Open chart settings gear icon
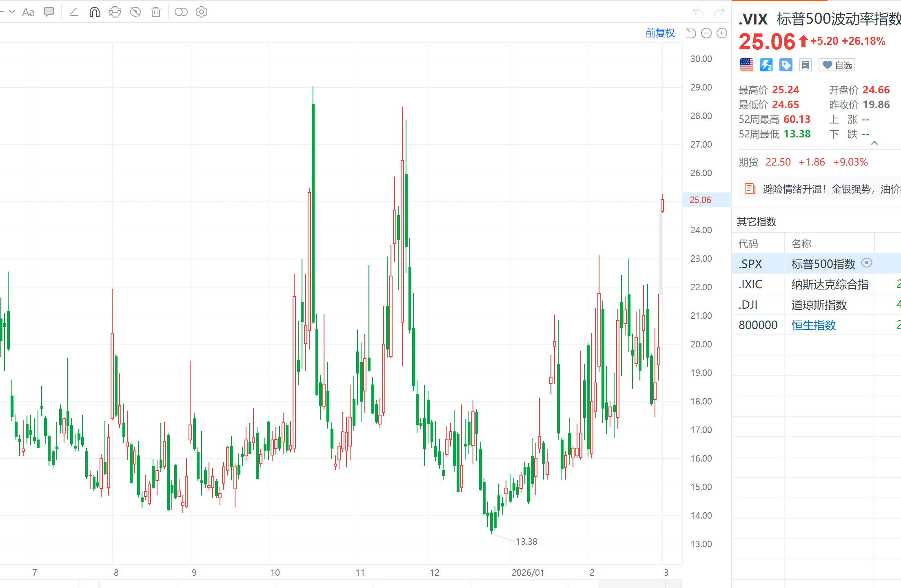The height and width of the screenshot is (588, 901). coord(202,12)
